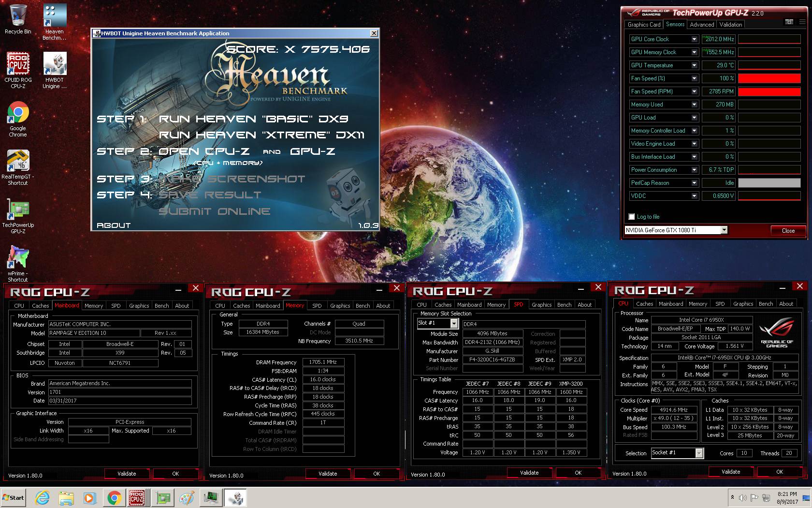The height and width of the screenshot is (508, 812).
Task: Click Close button in GPU-Z
Action: pos(788,231)
